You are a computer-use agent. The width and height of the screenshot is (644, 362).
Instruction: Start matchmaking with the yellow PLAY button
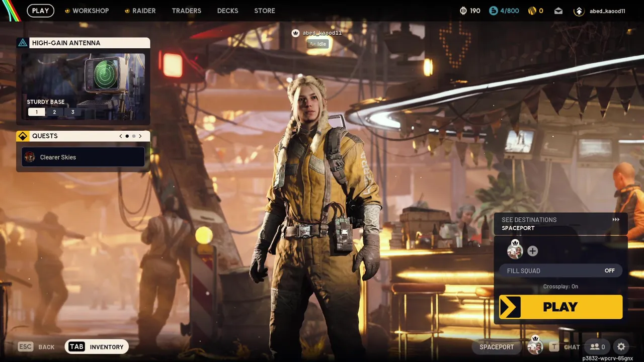tap(560, 307)
